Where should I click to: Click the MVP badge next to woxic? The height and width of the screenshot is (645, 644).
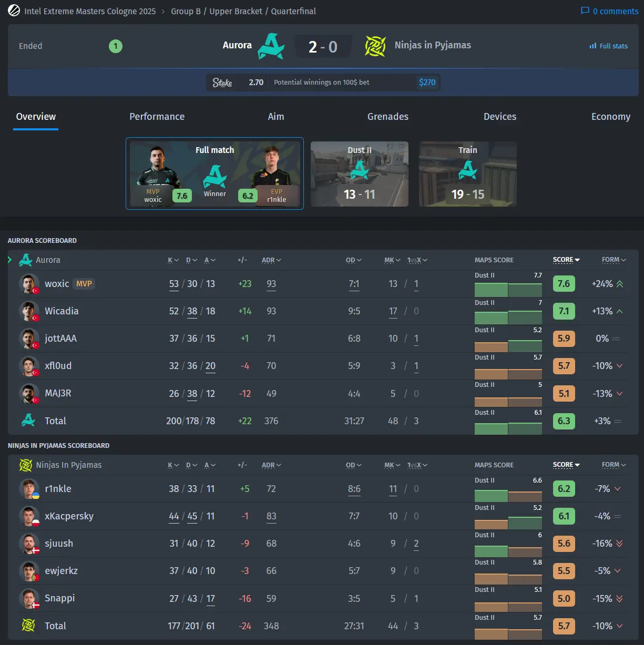coord(84,284)
